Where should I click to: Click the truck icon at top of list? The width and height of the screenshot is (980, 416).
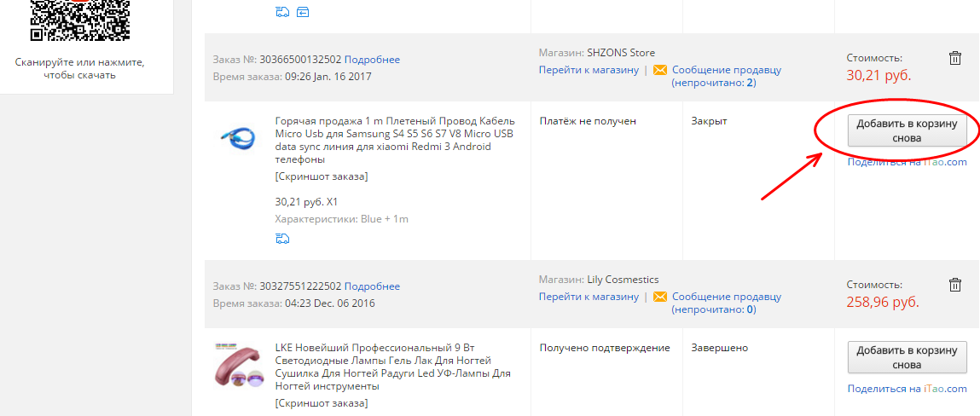[x=282, y=12]
